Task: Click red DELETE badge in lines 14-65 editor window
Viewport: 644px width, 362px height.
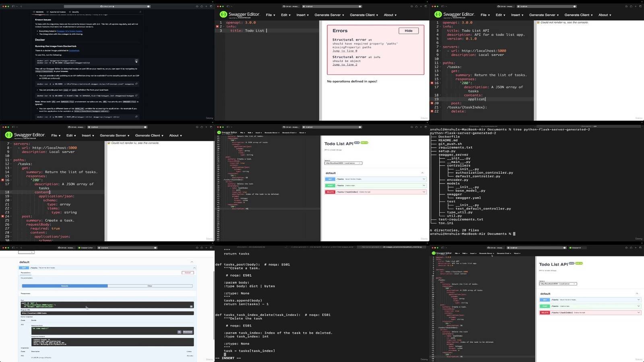Action: tap(330, 192)
